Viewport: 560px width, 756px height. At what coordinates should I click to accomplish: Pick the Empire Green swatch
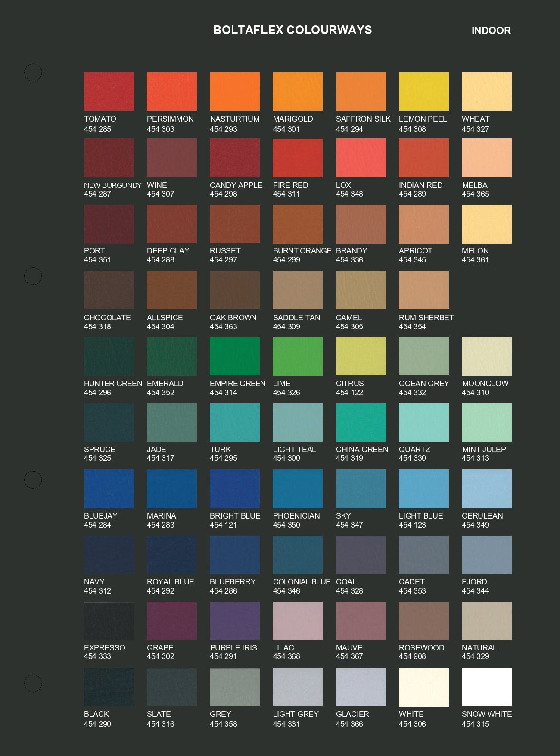[x=235, y=356]
